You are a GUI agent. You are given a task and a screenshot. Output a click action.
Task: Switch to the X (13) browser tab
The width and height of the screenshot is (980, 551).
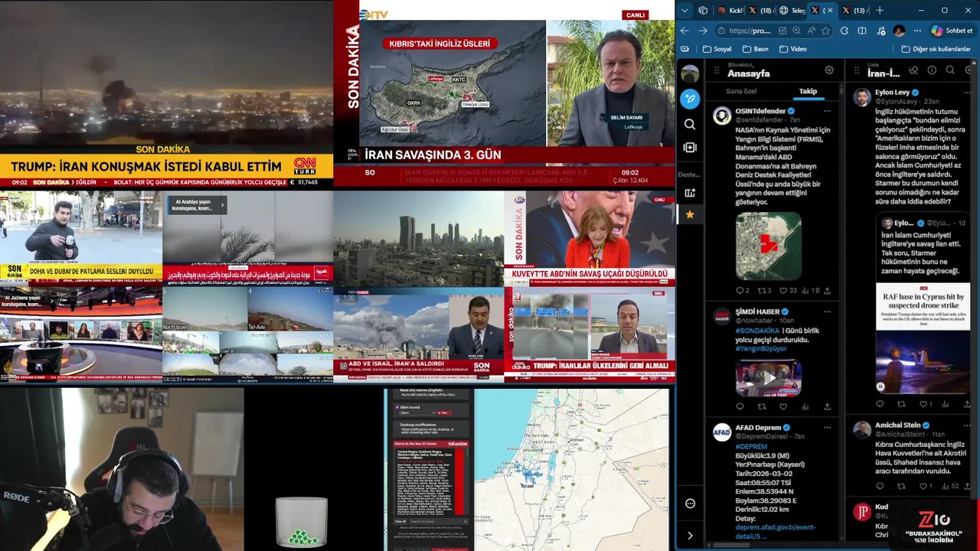(x=854, y=11)
